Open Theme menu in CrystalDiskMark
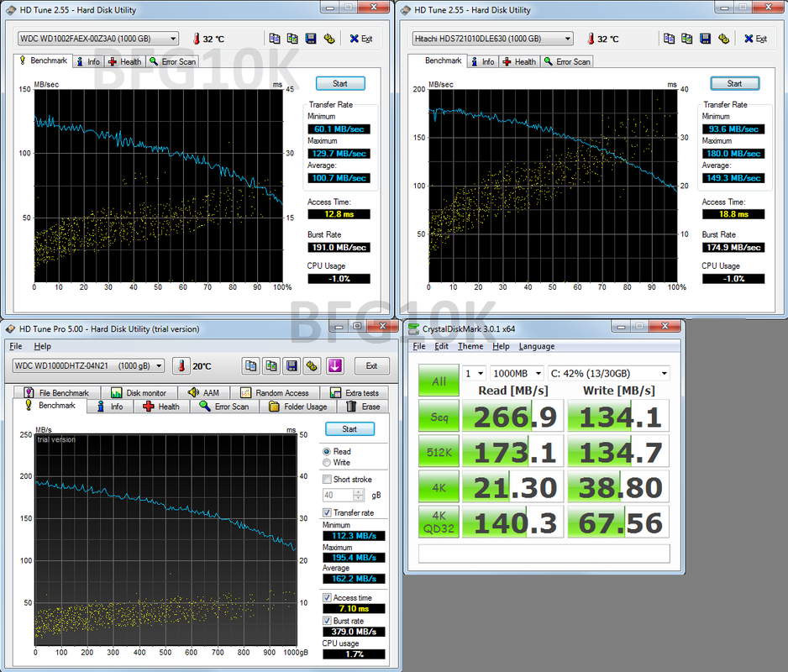The height and width of the screenshot is (672, 788). (470, 346)
